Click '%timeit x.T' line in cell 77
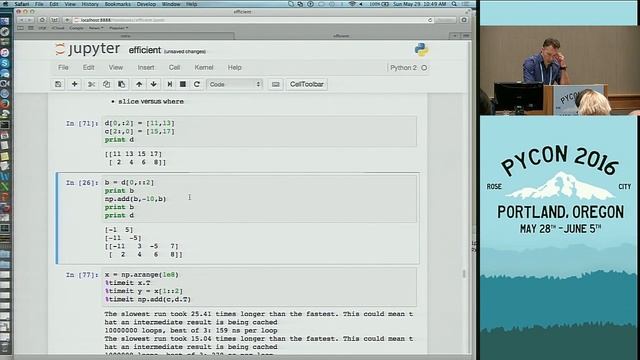Image resolution: width=640 pixels, height=360 pixels. (128, 283)
